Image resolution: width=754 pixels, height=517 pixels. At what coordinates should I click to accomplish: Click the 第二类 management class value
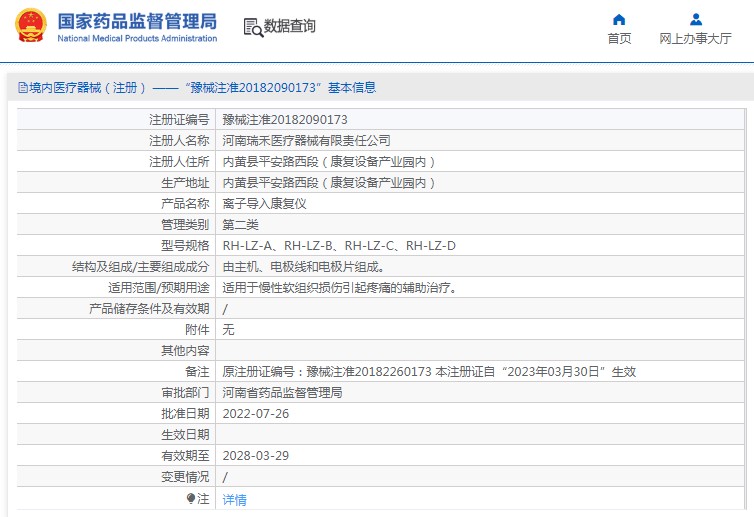click(240, 225)
